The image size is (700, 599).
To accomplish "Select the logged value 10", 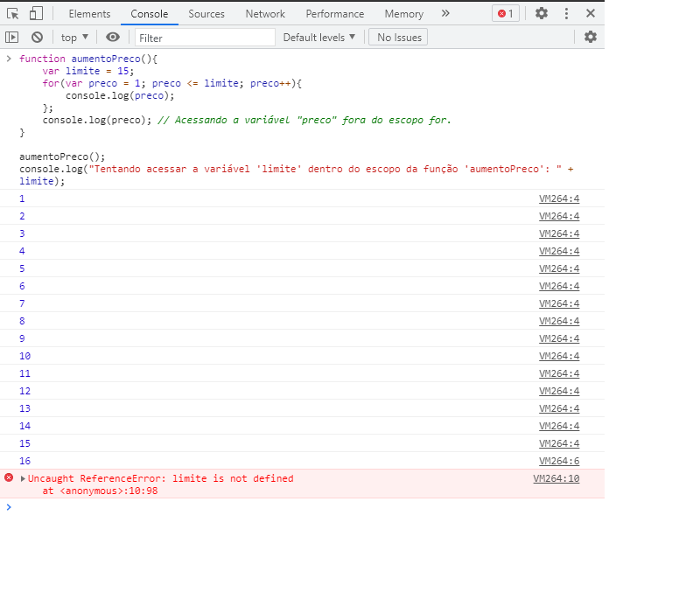I will 25,357.
